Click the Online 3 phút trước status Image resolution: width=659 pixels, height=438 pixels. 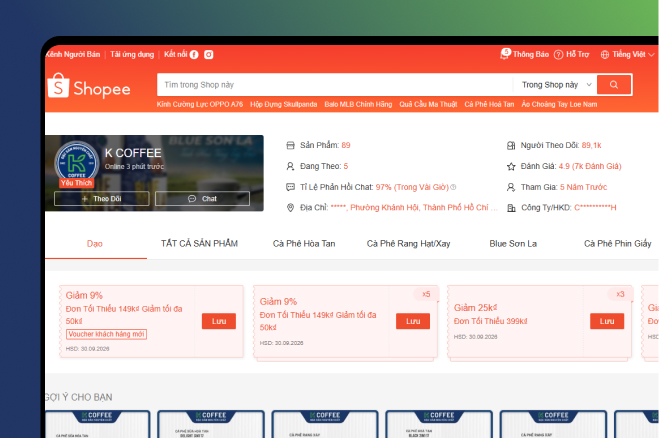point(134,166)
